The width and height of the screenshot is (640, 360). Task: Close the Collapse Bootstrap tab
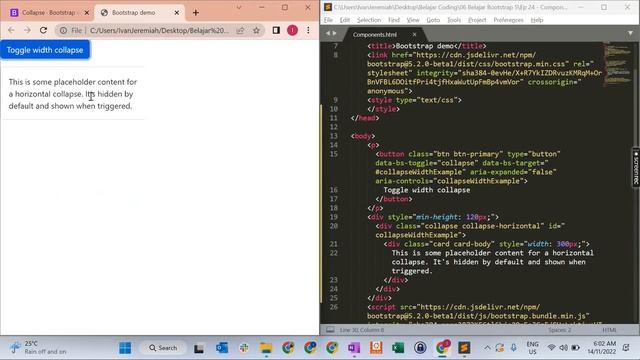(87, 13)
